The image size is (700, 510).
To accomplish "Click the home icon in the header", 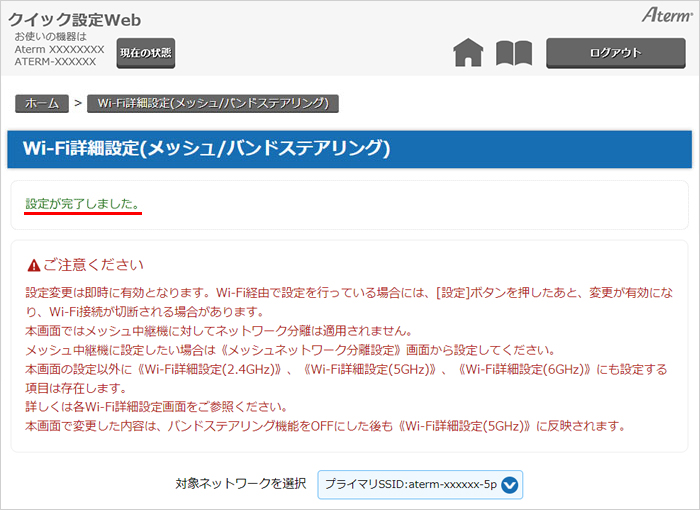I will (468, 53).
